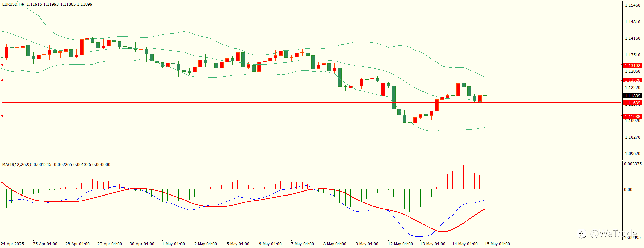The height and width of the screenshot is (248, 644).
Task: Click the EURUSD,H4 chart title text
Action: pyautogui.click(x=13, y=4)
